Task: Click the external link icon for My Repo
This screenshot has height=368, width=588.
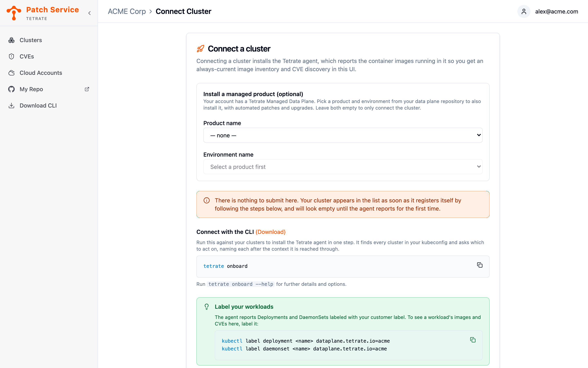Action: (87, 89)
